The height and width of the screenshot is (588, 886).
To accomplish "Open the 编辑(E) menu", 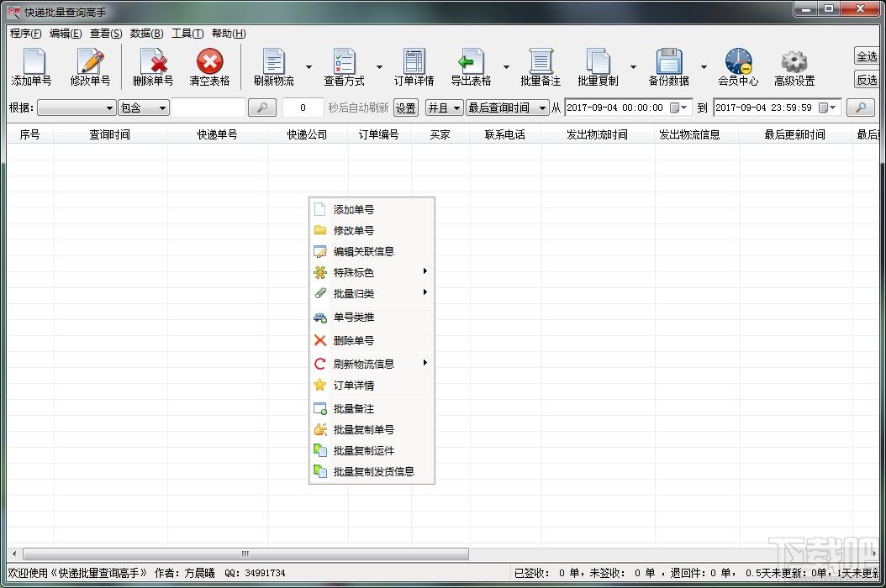I will point(66,34).
